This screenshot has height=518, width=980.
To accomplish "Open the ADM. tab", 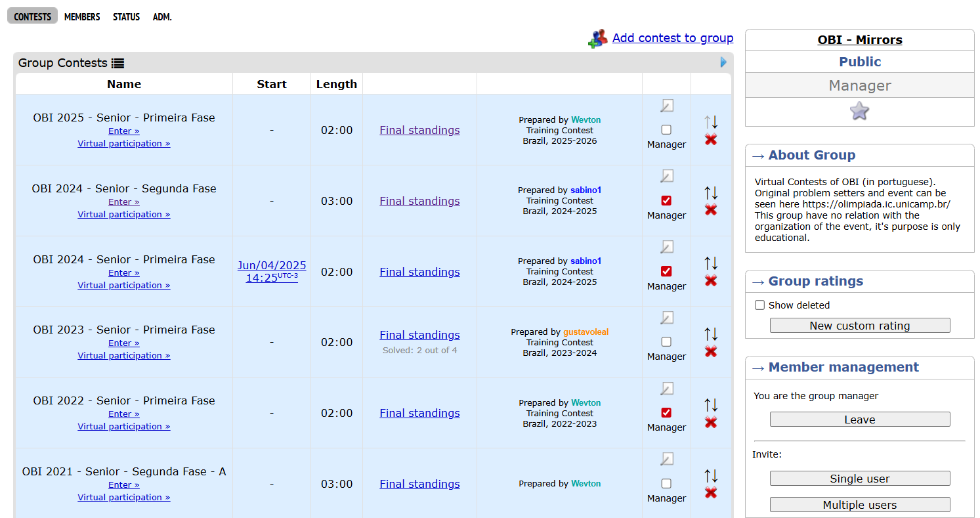I will pyautogui.click(x=162, y=17).
